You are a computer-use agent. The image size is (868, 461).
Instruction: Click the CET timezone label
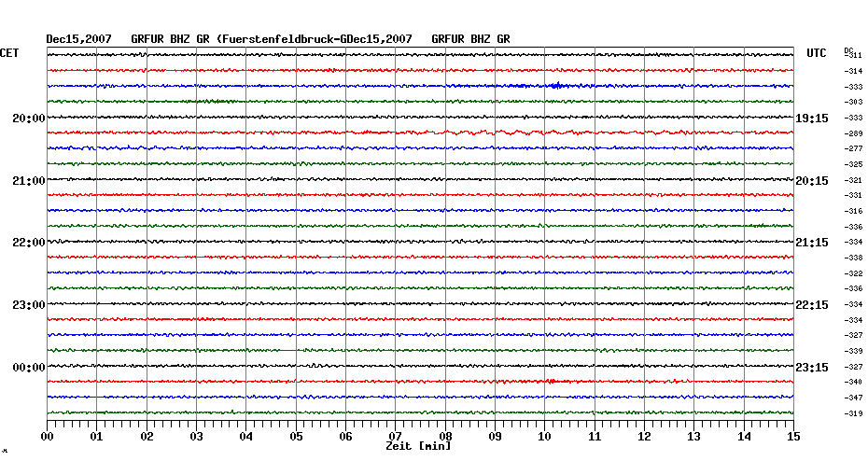[9, 53]
